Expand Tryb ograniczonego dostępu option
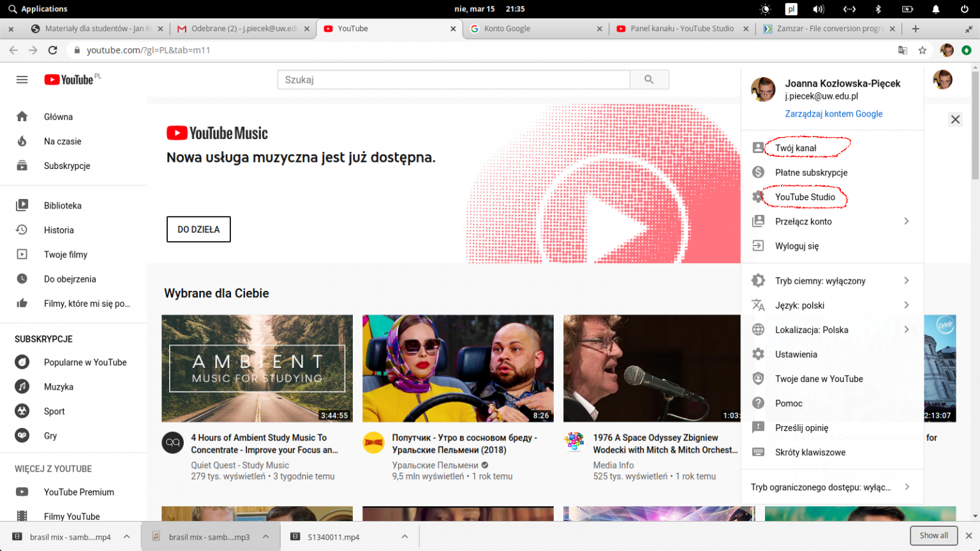The height and width of the screenshot is (551, 980). tap(833, 487)
